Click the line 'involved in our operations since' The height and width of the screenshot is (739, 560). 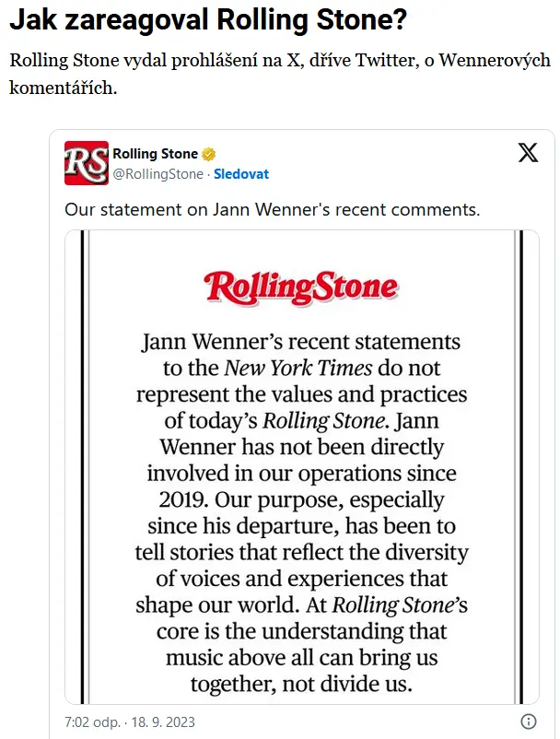click(301, 474)
